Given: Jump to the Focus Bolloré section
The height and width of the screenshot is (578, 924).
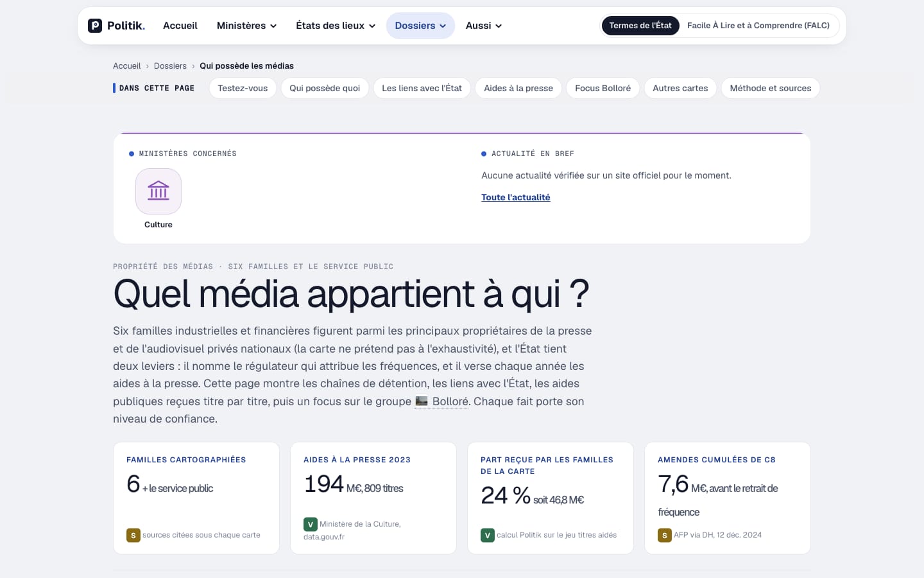Looking at the screenshot, I should pos(603,88).
